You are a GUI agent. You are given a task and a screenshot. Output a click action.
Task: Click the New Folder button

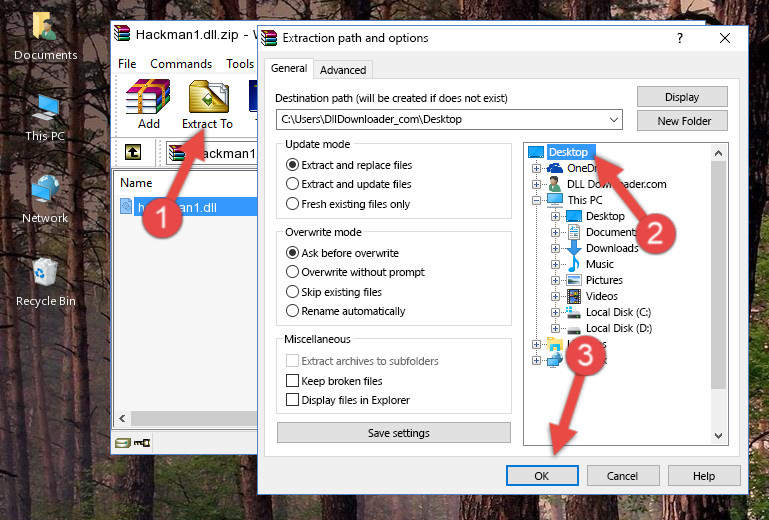682,121
